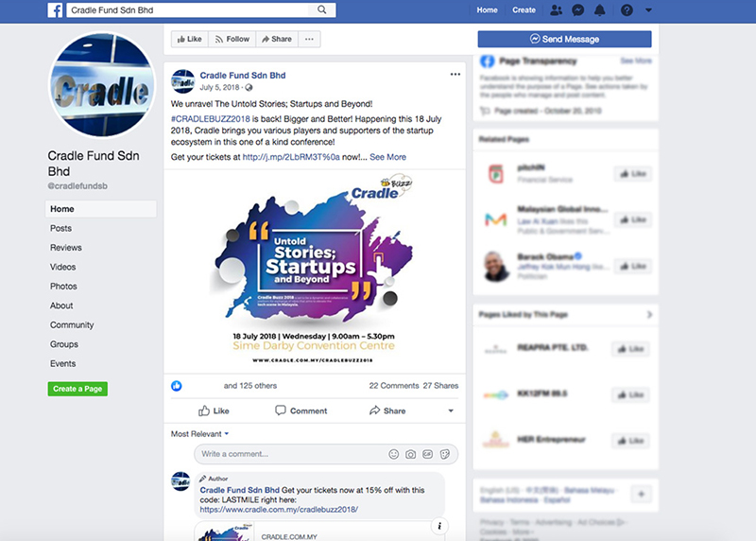Open the friend requests icon
Image resolution: width=756 pixels, height=541 pixels.
[x=556, y=10]
